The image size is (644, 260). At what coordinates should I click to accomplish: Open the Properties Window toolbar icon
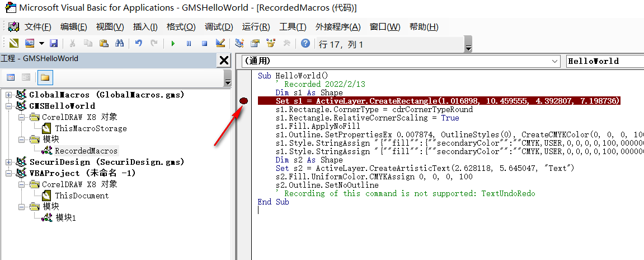255,43
